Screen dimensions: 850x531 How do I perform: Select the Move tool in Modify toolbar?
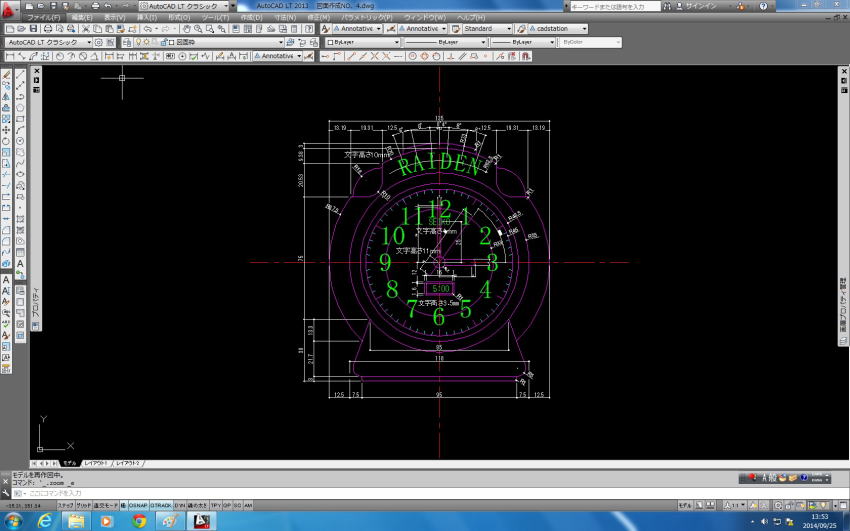(7, 130)
